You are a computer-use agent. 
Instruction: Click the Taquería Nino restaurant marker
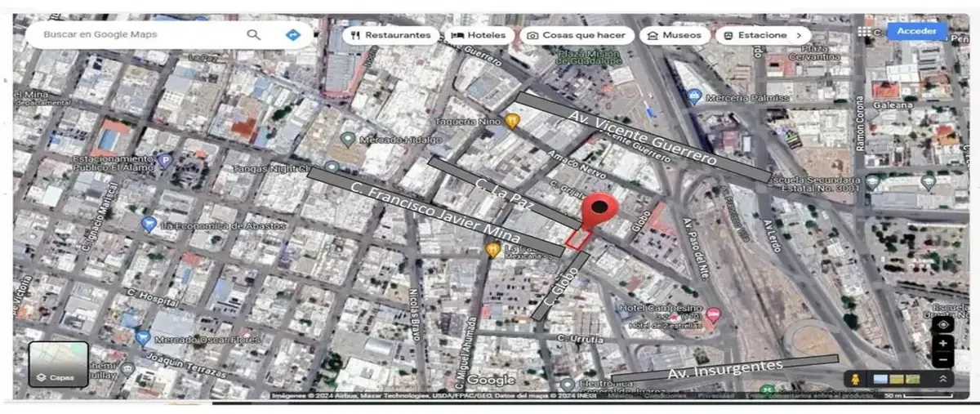(x=512, y=122)
